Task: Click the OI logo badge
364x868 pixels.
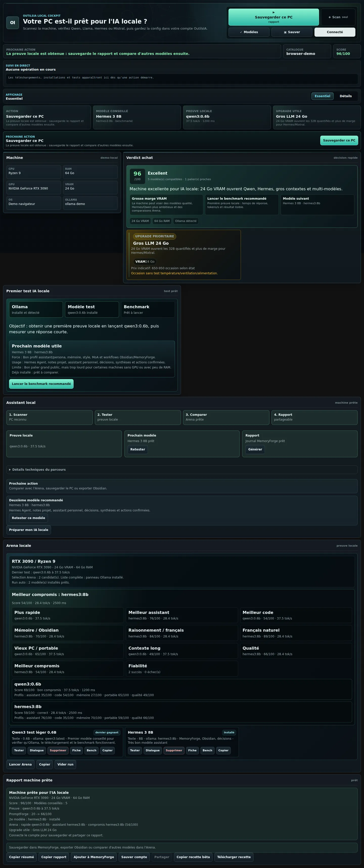Action: (12, 23)
